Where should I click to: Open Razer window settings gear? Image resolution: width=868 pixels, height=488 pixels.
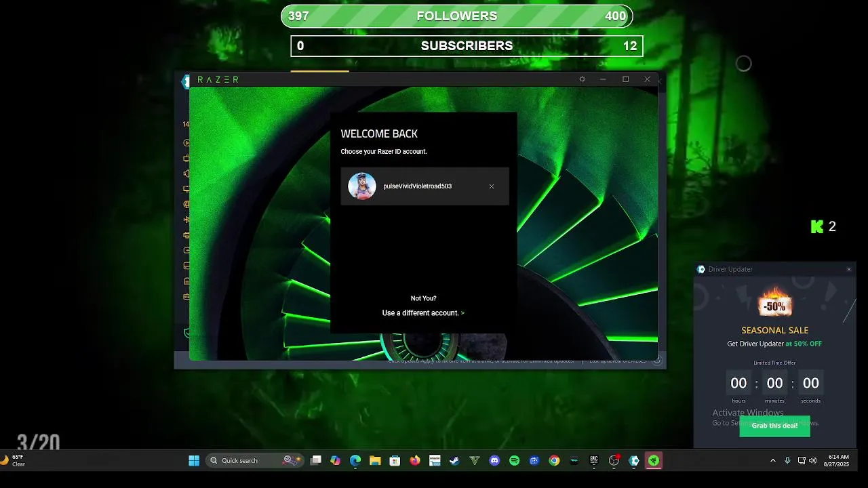(x=582, y=79)
